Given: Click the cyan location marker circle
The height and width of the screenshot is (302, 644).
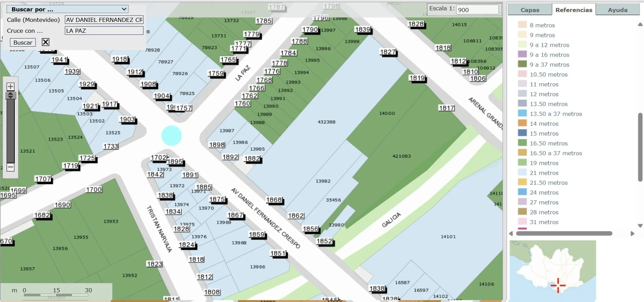Looking at the screenshot, I should tap(171, 135).
